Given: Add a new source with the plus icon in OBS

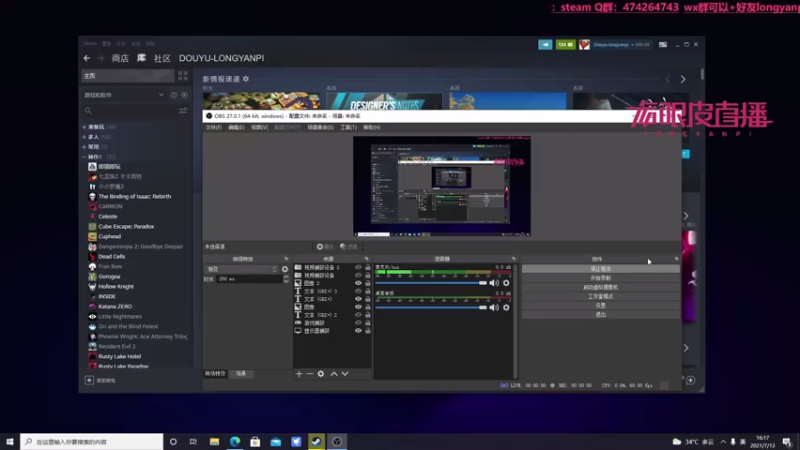Looking at the screenshot, I should [299, 374].
